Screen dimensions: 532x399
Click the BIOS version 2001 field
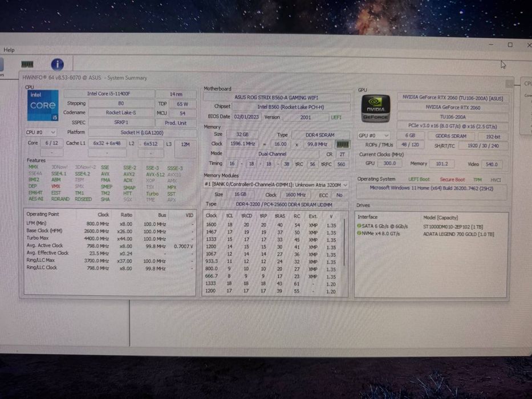click(306, 117)
